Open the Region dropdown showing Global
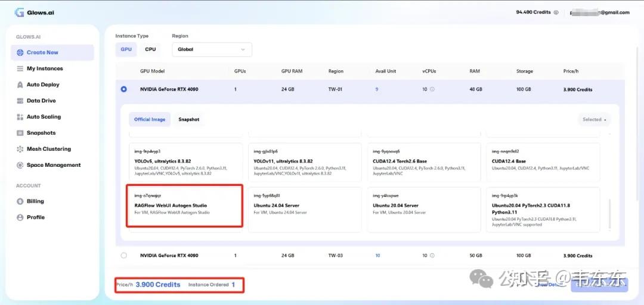644x305 pixels. (x=212, y=49)
